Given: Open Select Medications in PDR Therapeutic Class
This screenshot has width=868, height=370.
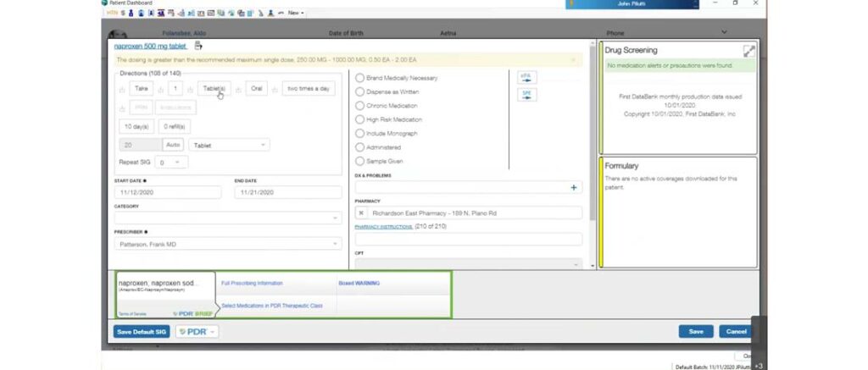Looking at the screenshot, I should point(272,306).
